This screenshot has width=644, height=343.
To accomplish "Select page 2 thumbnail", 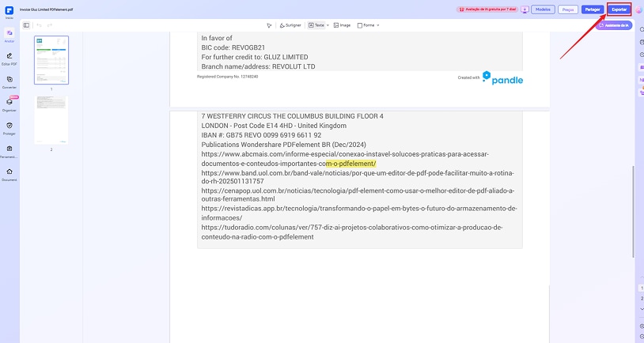I will tap(51, 120).
